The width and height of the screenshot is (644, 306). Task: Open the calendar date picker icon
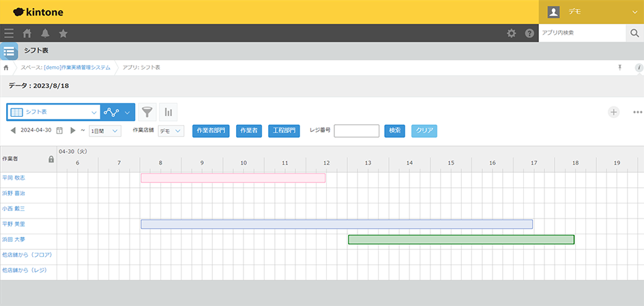[x=59, y=130]
